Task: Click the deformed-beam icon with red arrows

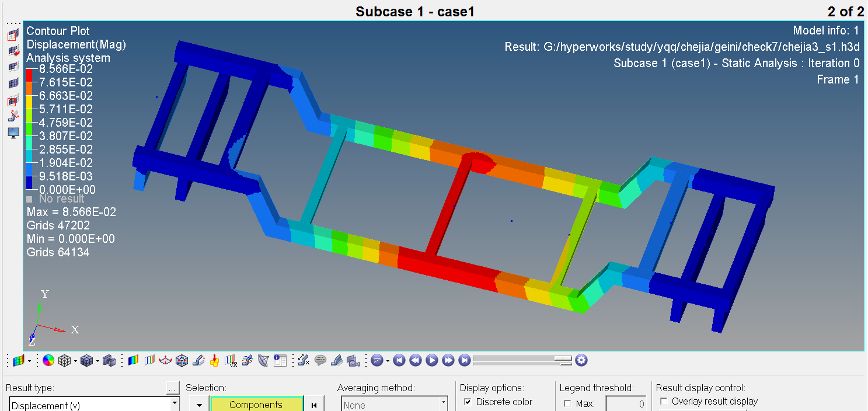Action: coord(13,116)
